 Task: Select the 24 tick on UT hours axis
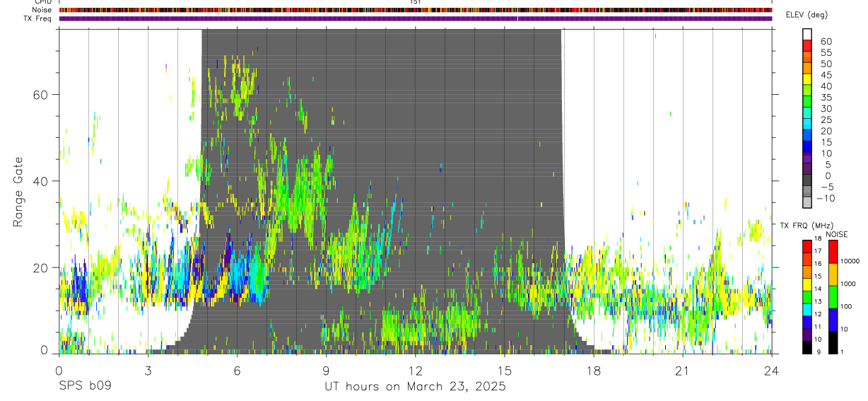(771, 370)
